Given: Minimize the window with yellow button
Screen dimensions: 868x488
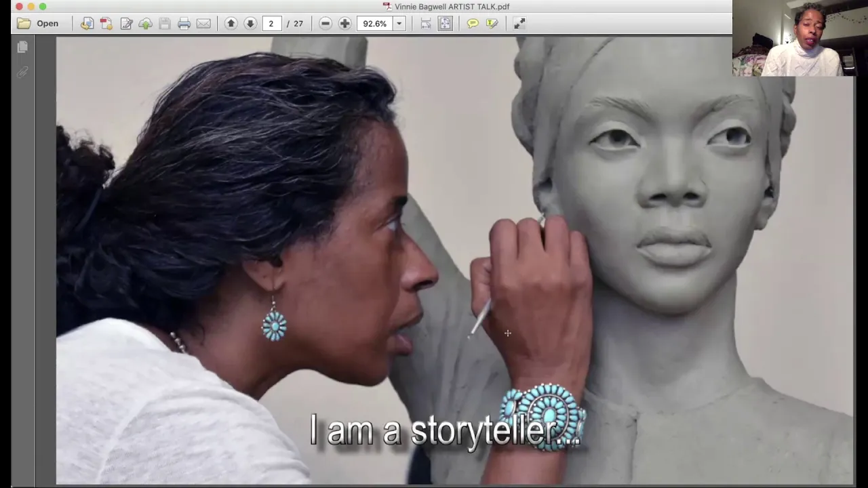Looking at the screenshot, I should tap(31, 7).
